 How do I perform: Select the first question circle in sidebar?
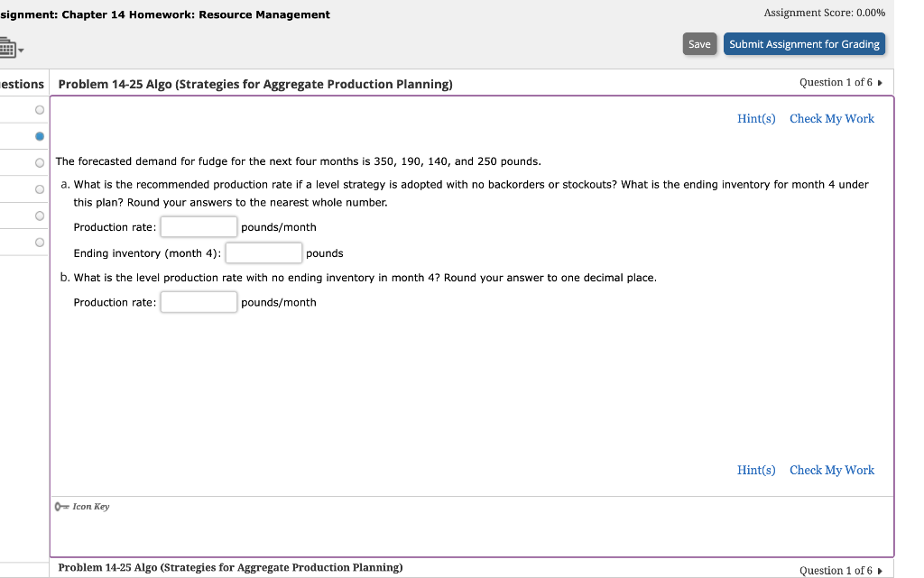tap(39, 109)
